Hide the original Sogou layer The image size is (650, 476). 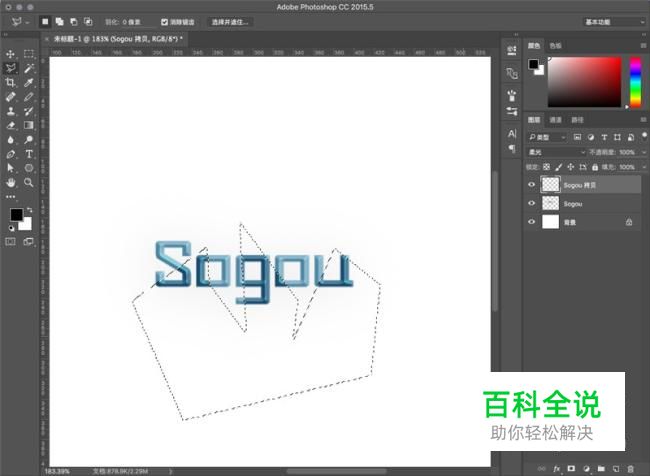point(531,204)
